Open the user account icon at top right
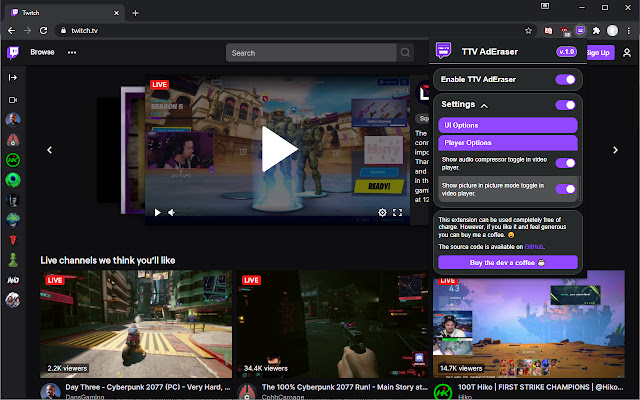 (627, 53)
